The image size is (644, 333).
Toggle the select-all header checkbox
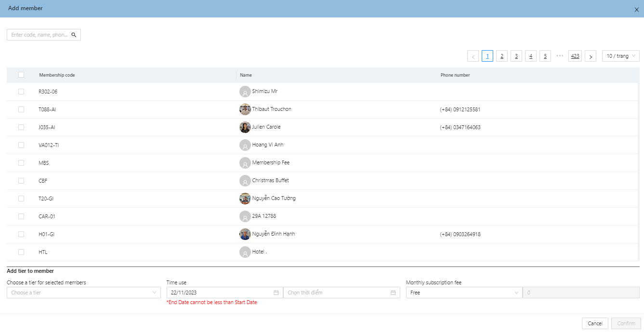coord(21,75)
